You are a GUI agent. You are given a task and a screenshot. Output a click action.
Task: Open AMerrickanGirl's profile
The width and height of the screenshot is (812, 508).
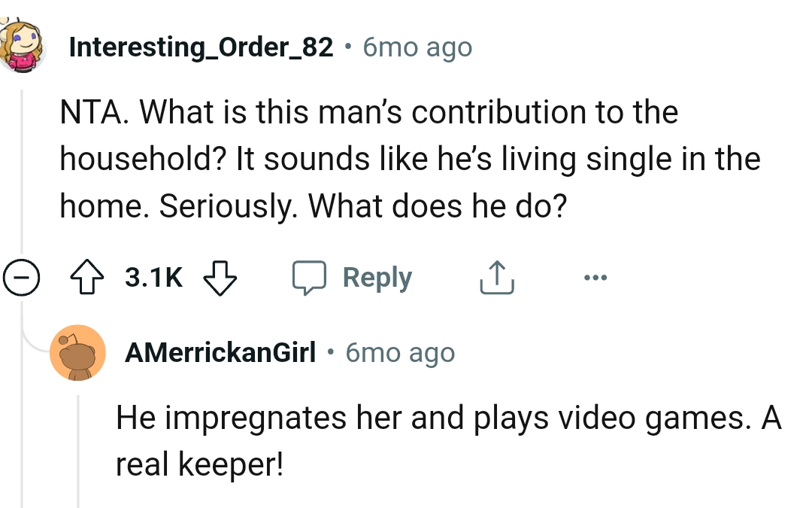click(x=219, y=351)
